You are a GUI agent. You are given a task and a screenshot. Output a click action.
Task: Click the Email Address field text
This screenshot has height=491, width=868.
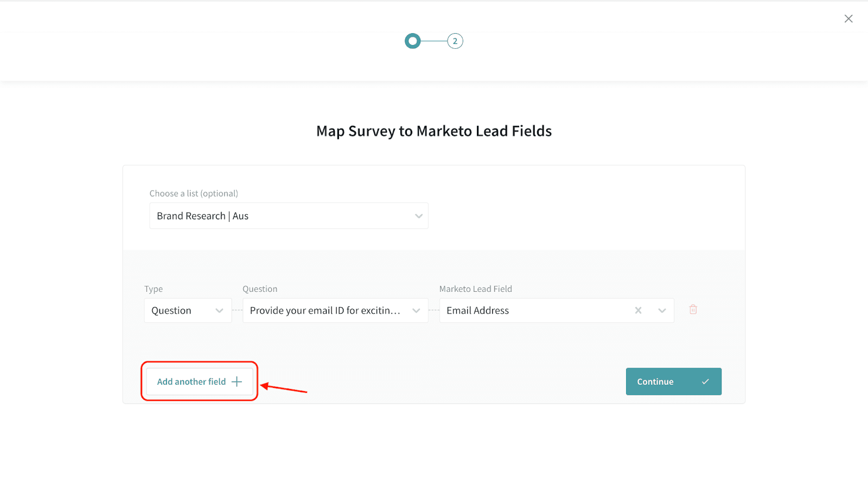pos(477,311)
